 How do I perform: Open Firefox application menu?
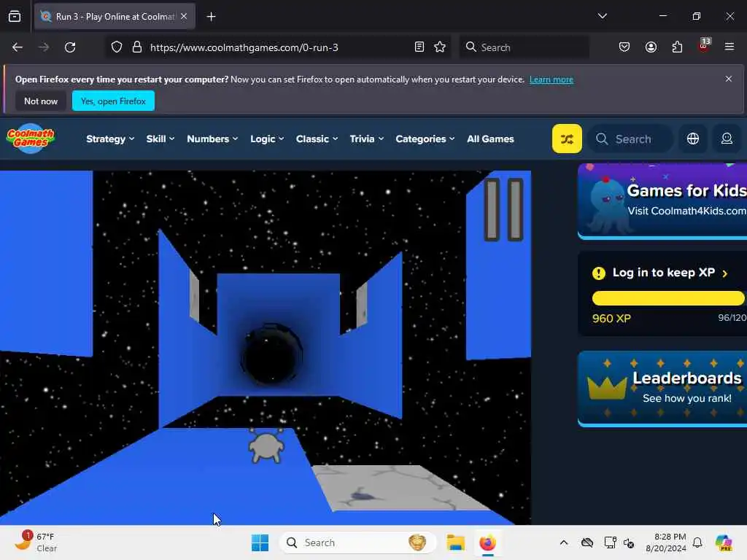(729, 47)
